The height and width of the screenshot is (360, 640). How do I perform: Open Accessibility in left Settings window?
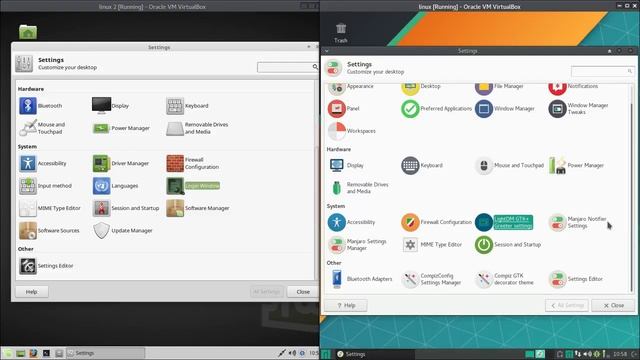pos(43,163)
